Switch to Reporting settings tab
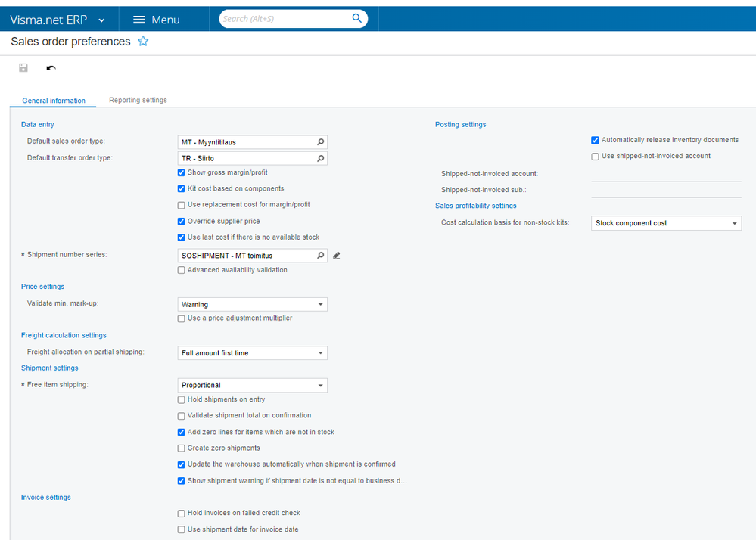The image size is (756, 540). 138,100
